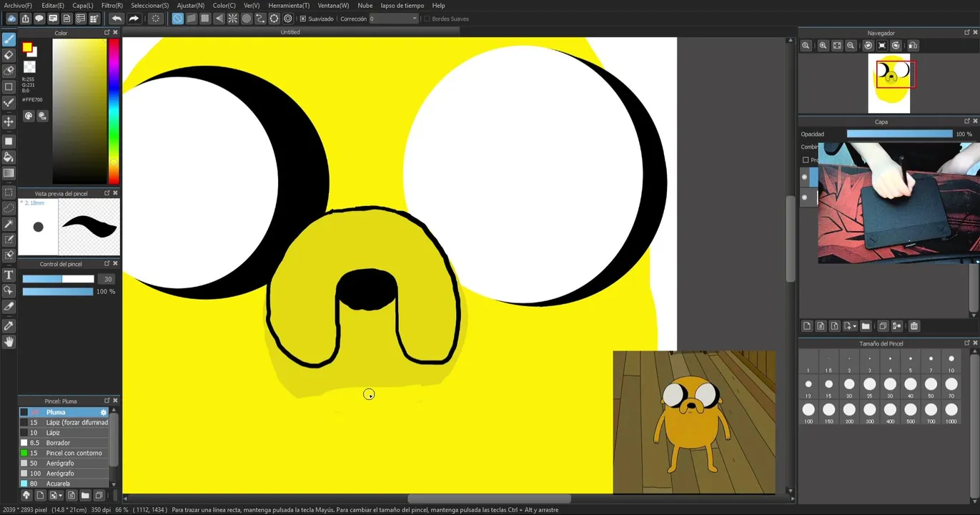
Task: Turn off snap with the blue snap-off icon
Action: 177,19
